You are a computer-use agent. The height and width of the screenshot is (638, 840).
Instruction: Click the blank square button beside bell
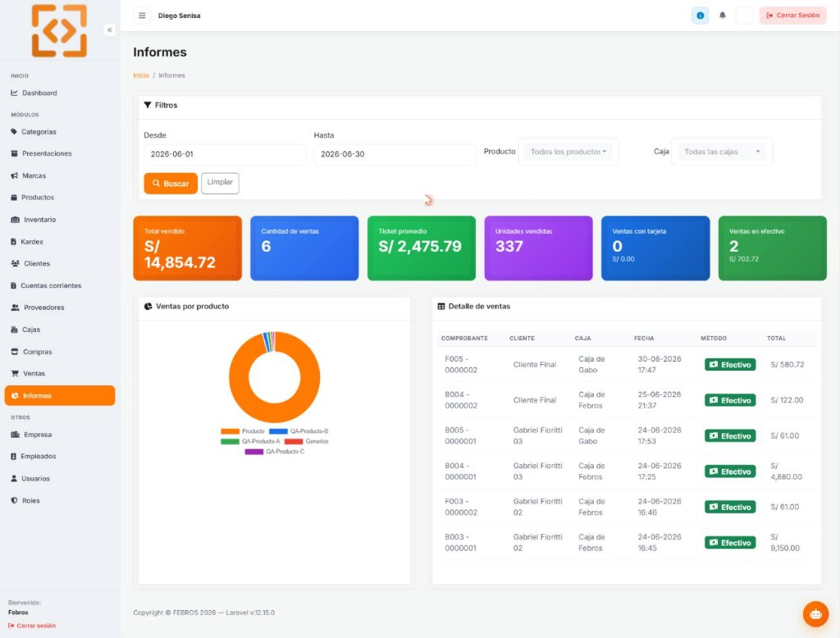[744, 16]
